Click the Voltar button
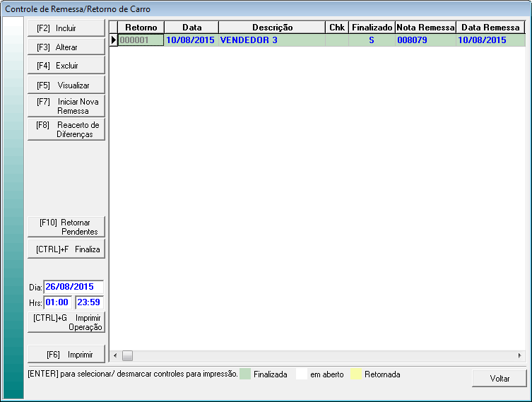 tap(499, 378)
